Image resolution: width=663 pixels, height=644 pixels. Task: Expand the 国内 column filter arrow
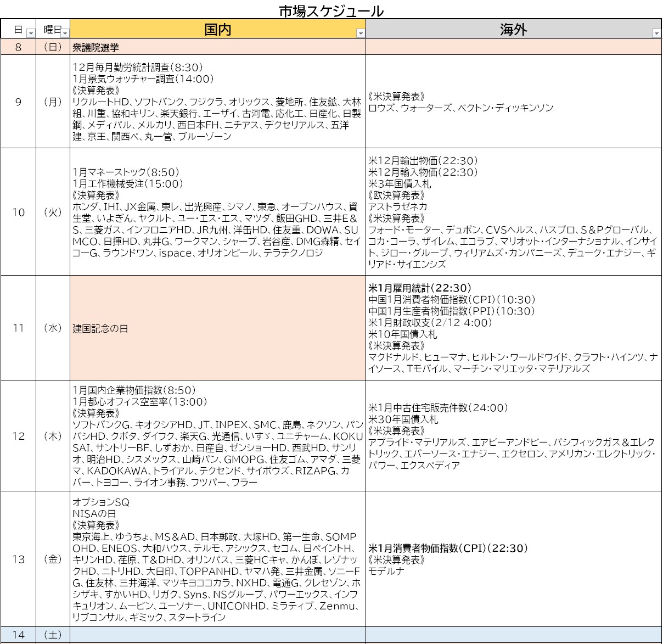[360, 33]
